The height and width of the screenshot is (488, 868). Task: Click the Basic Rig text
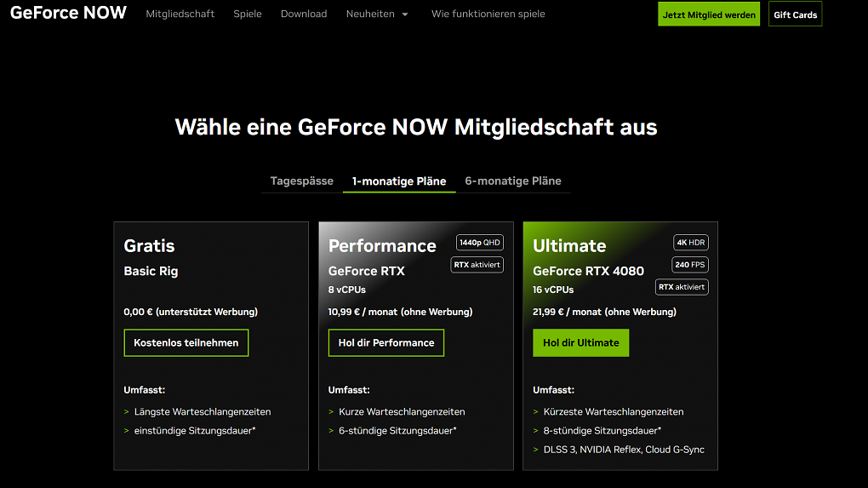pyautogui.click(x=151, y=272)
